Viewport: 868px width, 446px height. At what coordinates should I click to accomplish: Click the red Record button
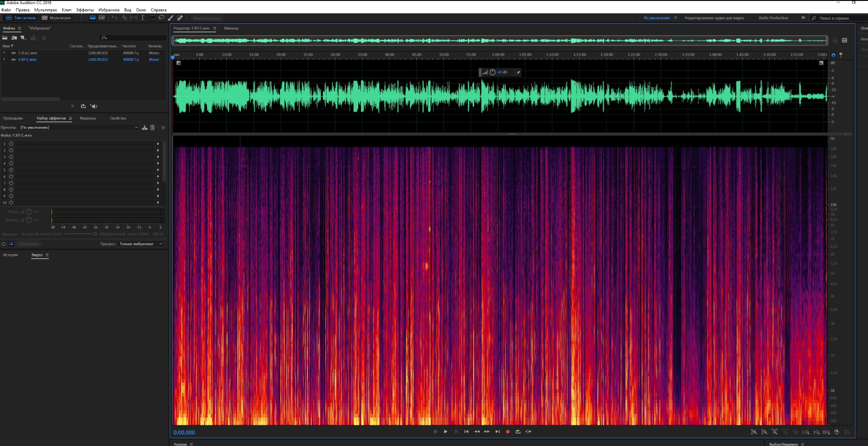(508, 432)
